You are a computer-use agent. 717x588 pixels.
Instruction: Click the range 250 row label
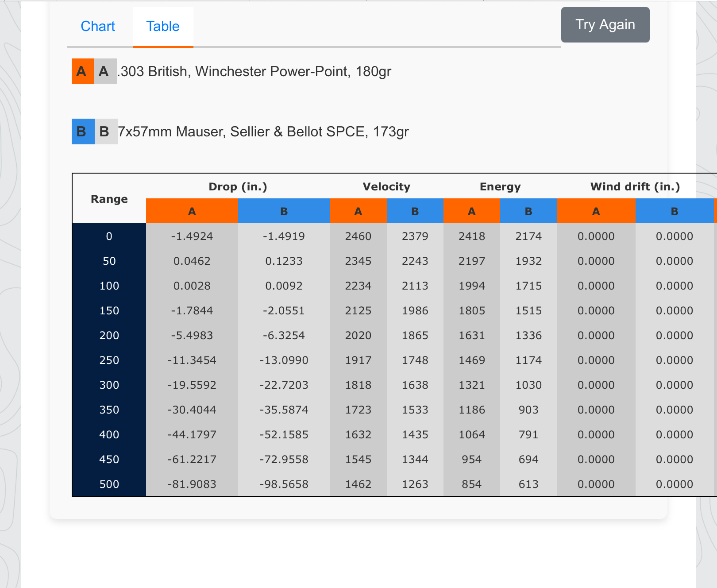109,360
